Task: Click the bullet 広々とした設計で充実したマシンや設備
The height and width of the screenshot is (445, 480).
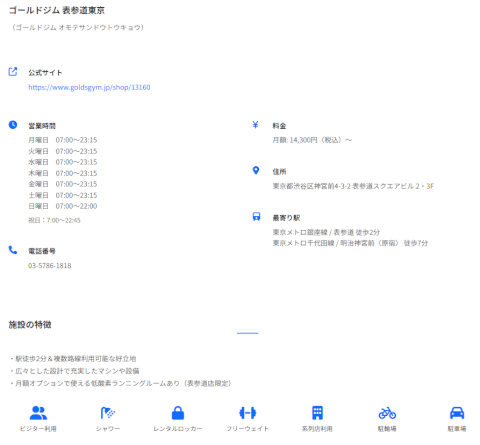Action: tap(74, 371)
